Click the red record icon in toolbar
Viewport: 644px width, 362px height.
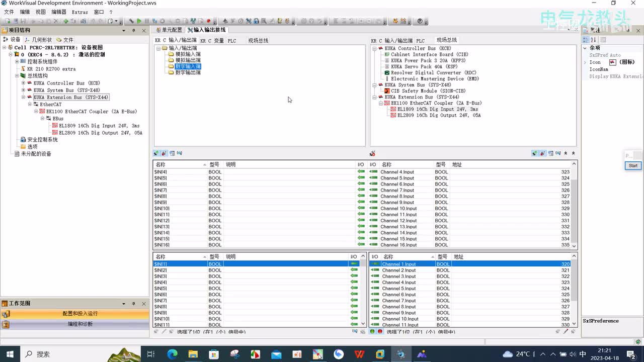pos(208,21)
